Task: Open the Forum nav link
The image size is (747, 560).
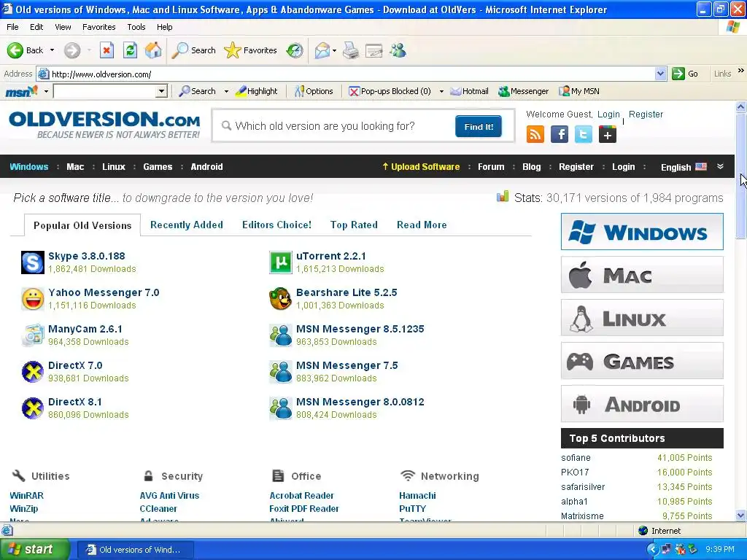Action: point(491,167)
